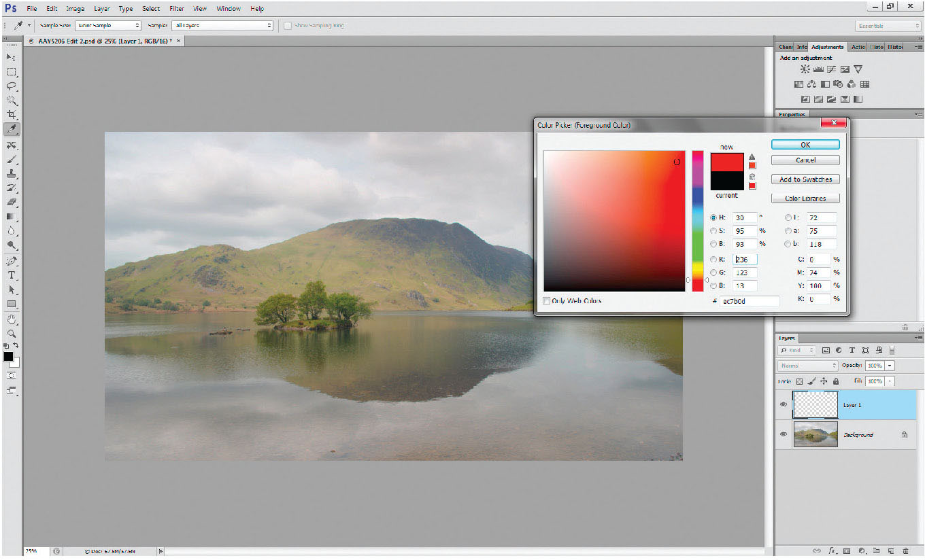Create a new layer from Layers panel
Viewport: 925px width, 560px height.
(x=892, y=550)
